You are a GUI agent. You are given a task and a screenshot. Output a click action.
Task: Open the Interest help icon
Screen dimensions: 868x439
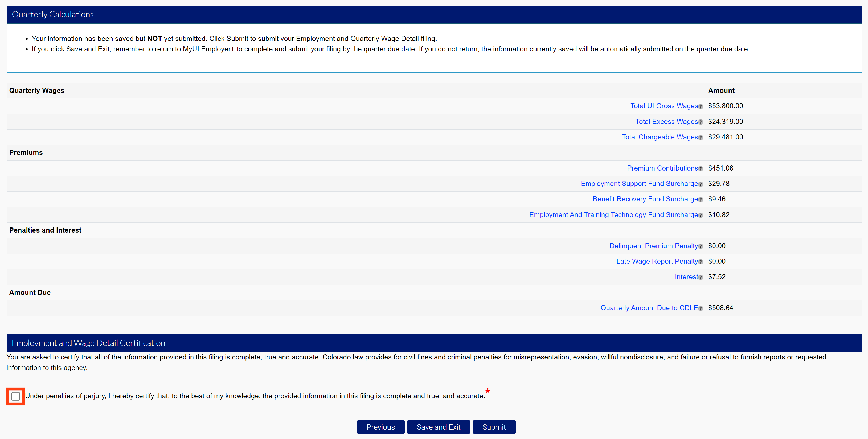click(701, 277)
